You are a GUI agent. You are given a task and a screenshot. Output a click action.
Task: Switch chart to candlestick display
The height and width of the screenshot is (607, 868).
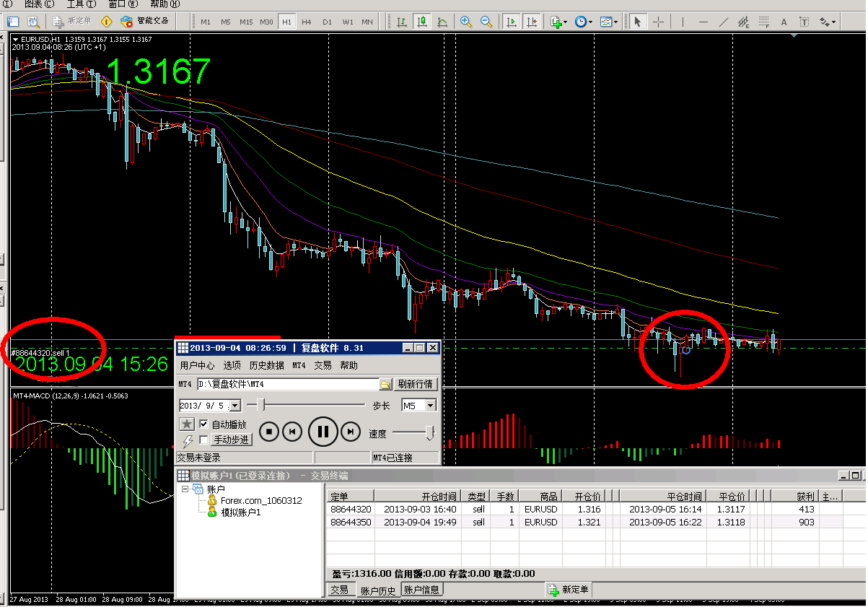[x=422, y=22]
